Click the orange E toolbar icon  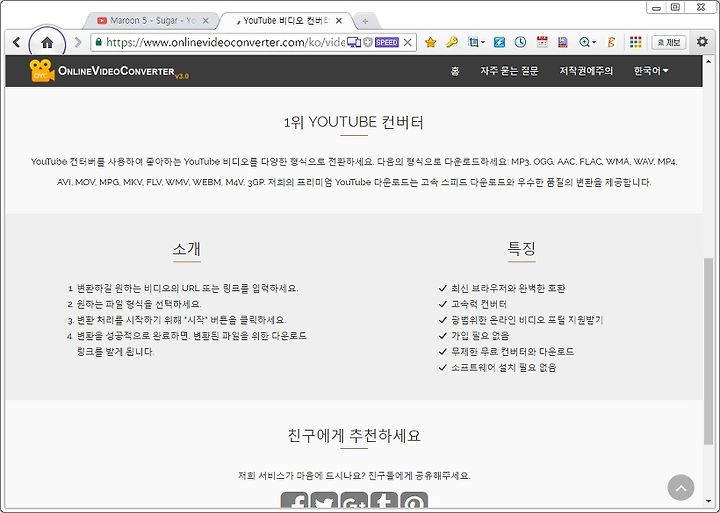(611, 42)
